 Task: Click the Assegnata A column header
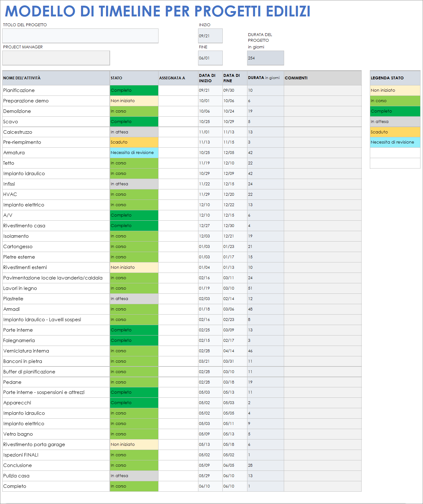click(x=178, y=78)
